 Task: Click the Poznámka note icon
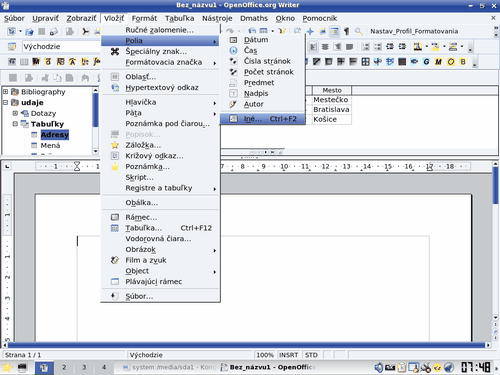click(x=115, y=166)
